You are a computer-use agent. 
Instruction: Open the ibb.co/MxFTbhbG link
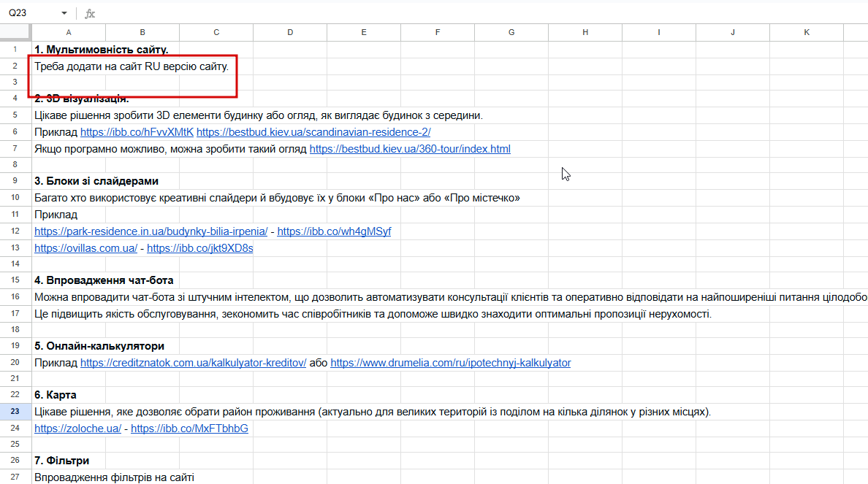click(x=189, y=428)
